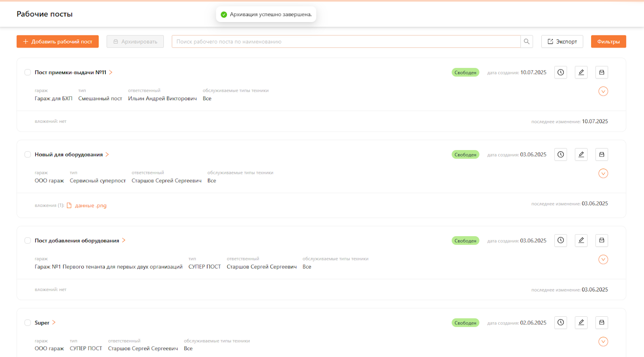Expand Пост добавления оборудования card details
The width and height of the screenshot is (644, 357).
pos(603,260)
